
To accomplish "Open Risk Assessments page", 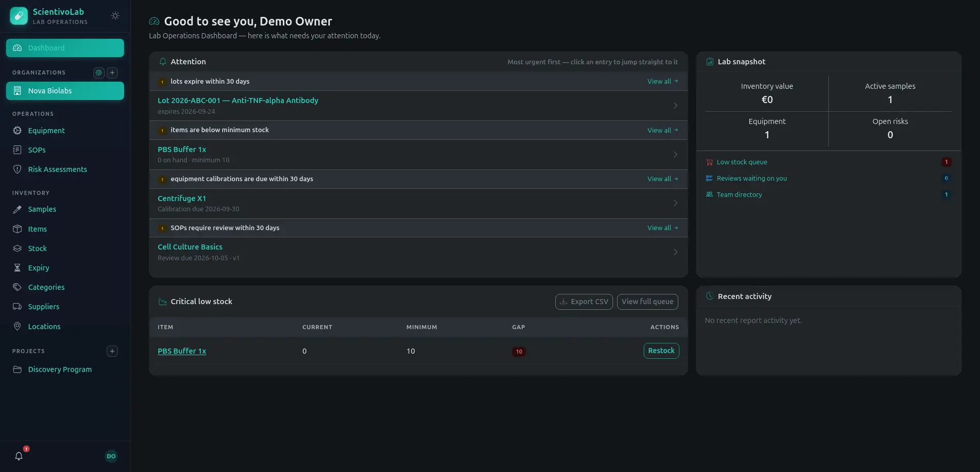I will point(65,169).
